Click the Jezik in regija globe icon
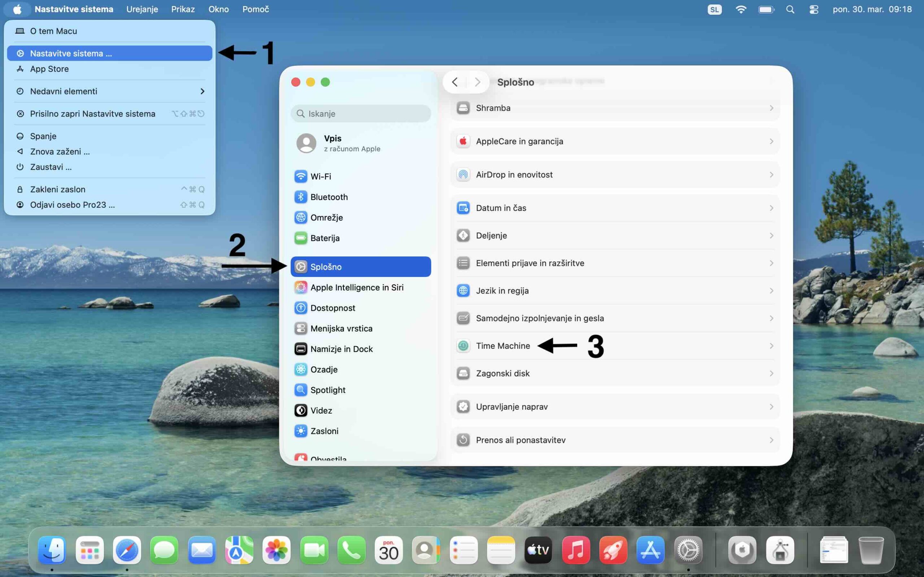This screenshot has width=924, height=577. click(463, 291)
